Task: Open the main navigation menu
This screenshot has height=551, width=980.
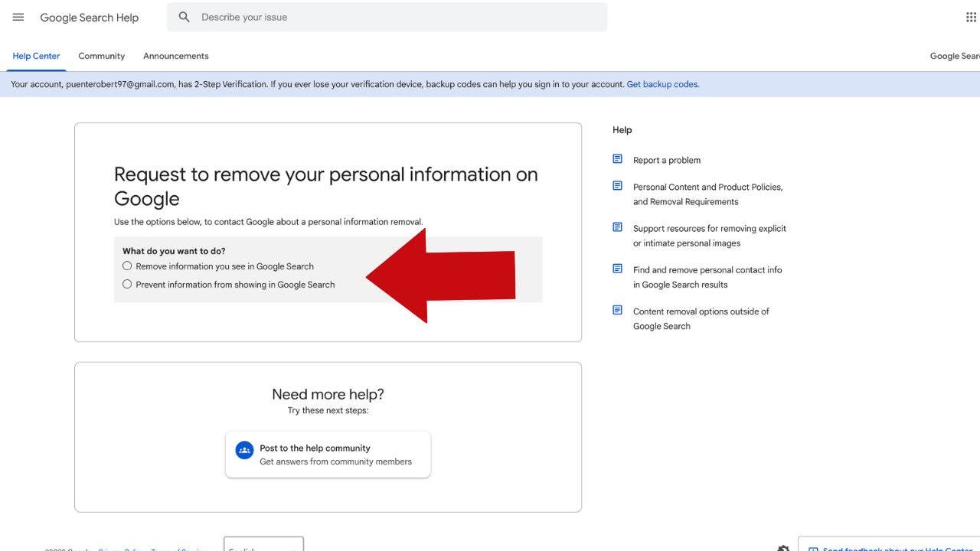Action: click(x=18, y=17)
